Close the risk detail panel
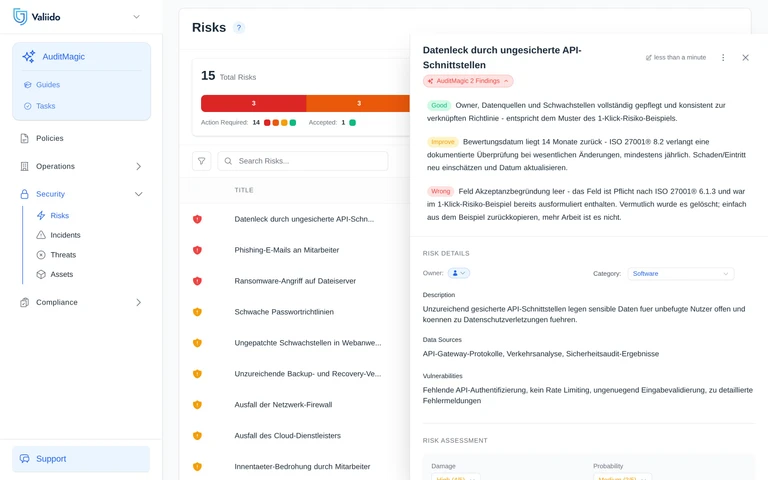Screen dimensions: 768x480 pyautogui.click(x=745, y=57)
